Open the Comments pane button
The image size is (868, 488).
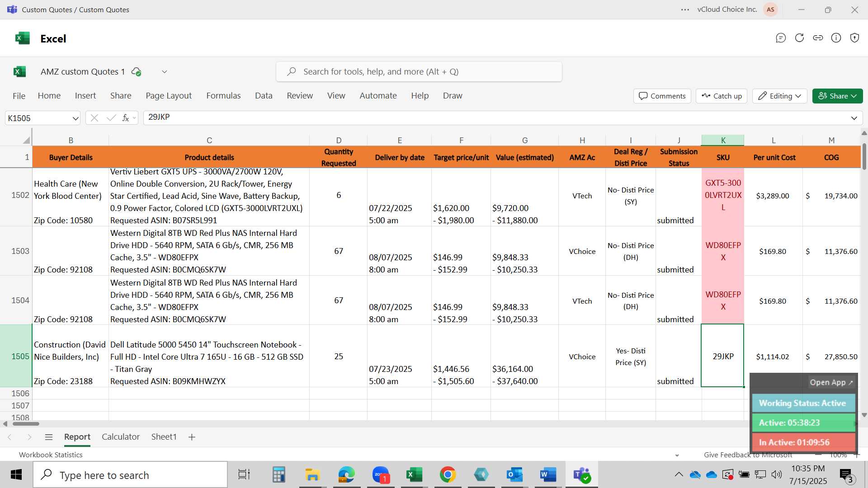[662, 96]
